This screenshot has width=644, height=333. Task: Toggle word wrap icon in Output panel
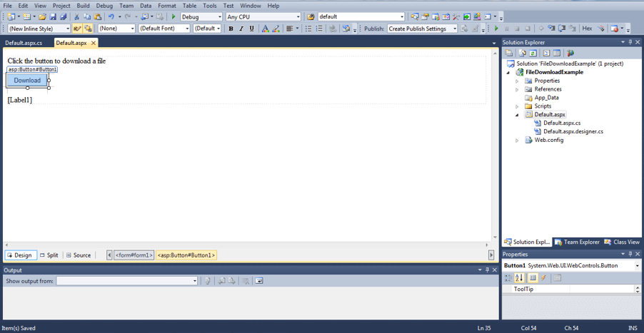pyautogui.click(x=258, y=281)
